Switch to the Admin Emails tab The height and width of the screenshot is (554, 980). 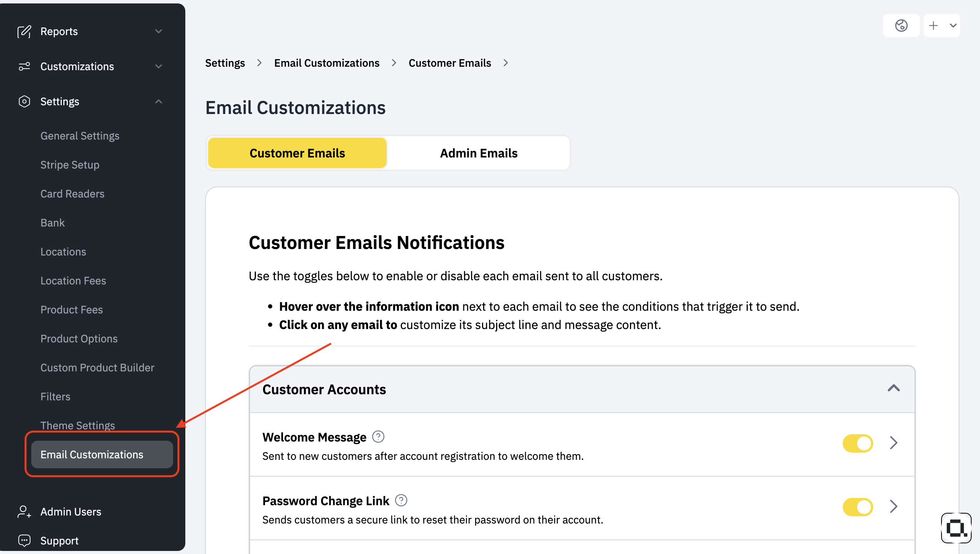479,153
